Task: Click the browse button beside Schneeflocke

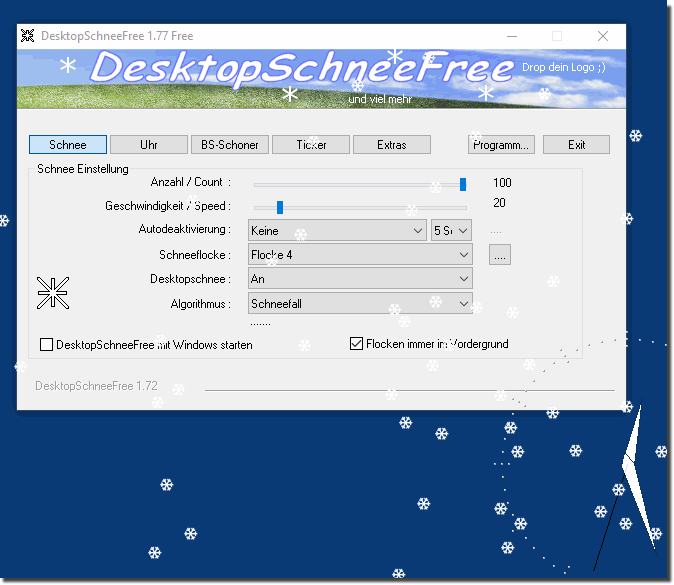Action: pyautogui.click(x=500, y=255)
